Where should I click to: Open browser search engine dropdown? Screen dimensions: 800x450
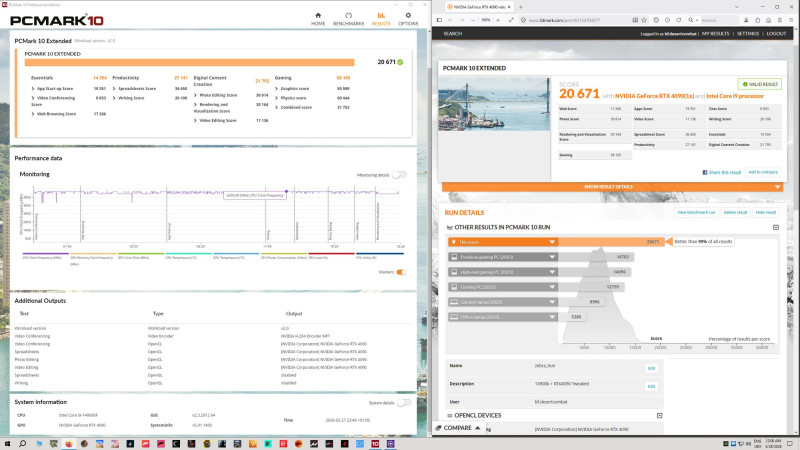pos(691,20)
